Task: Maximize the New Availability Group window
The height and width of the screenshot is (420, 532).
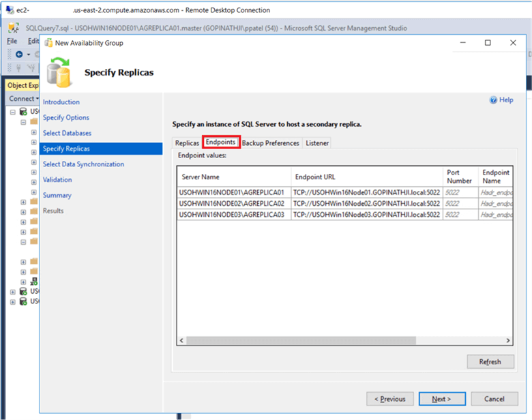Action: point(488,42)
